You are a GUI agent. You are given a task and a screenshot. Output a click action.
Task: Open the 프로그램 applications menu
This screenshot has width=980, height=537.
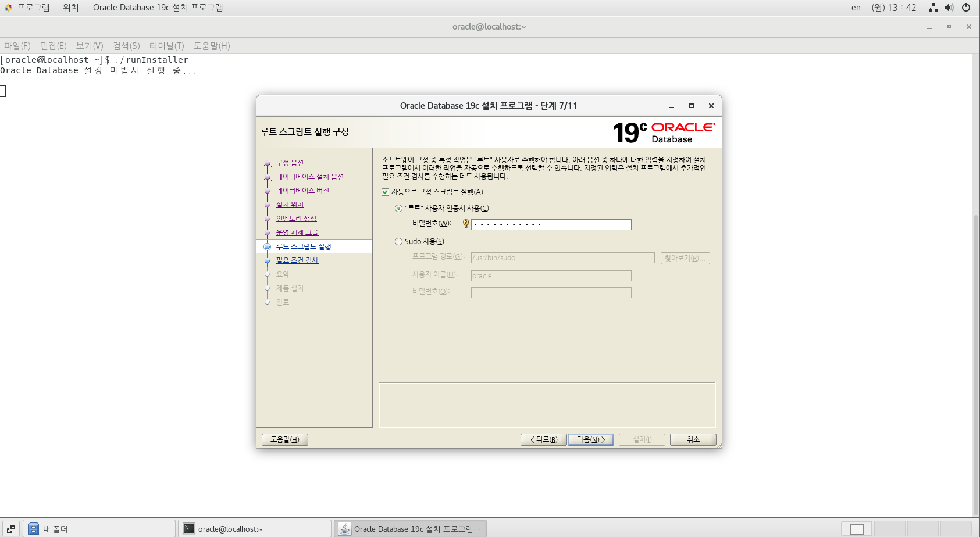click(27, 8)
